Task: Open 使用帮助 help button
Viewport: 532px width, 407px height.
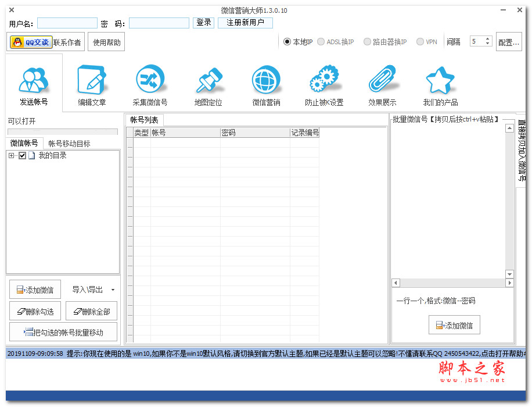Action: 106,42
